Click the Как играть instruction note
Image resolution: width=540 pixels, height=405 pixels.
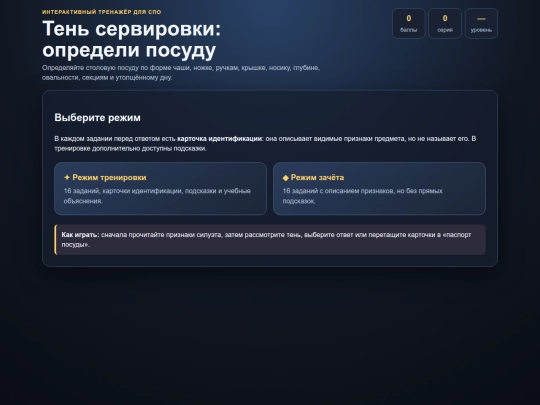pyautogui.click(x=270, y=240)
